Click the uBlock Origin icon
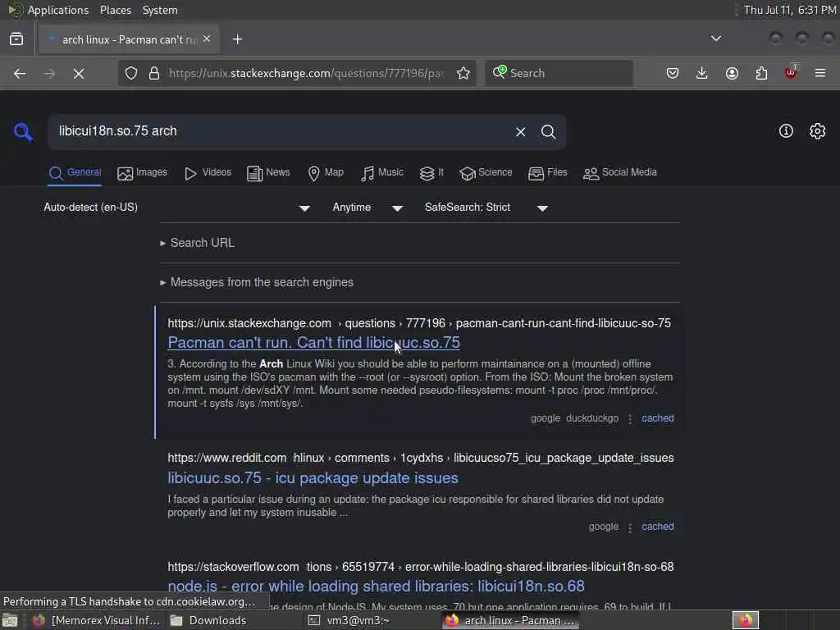 [791, 72]
